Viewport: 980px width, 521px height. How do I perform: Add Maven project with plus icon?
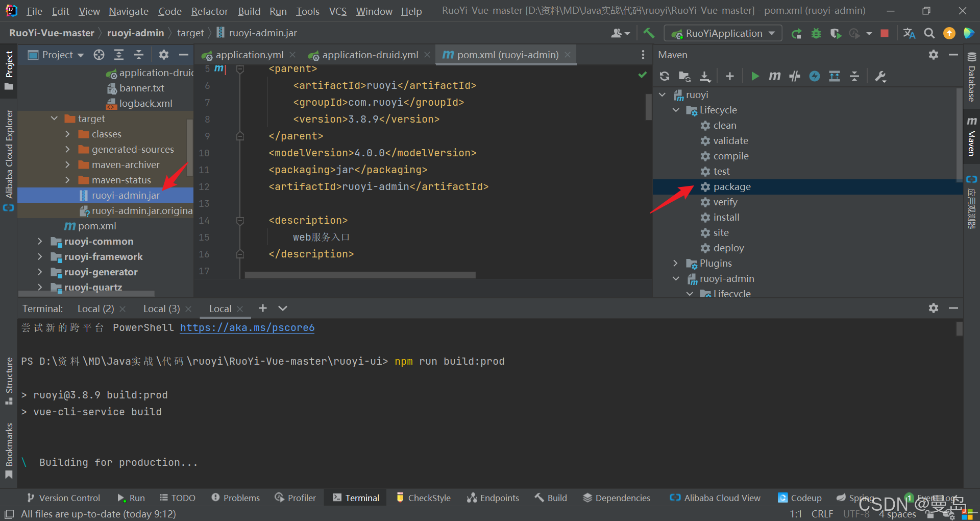pyautogui.click(x=730, y=76)
